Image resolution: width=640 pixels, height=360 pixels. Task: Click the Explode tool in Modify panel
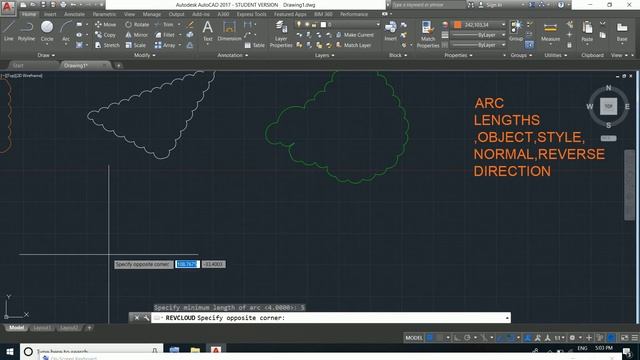[190, 35]
